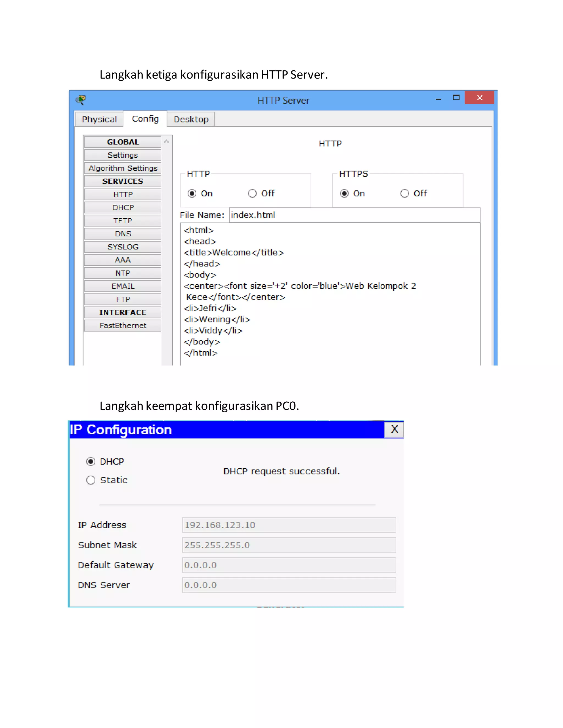This screenshot has height=728, width=563.
Task: Open the DNS service settings
Action: click(x=123, y=234)
